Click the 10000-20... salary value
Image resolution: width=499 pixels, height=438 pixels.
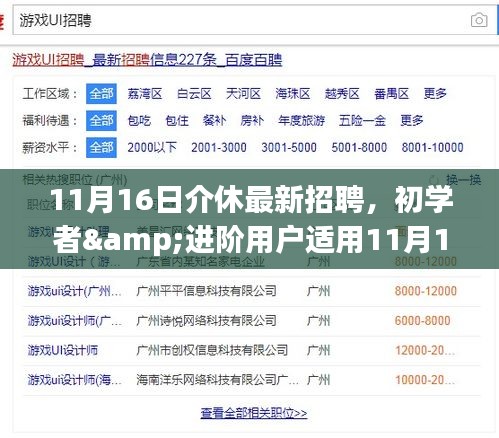point(425,380)
